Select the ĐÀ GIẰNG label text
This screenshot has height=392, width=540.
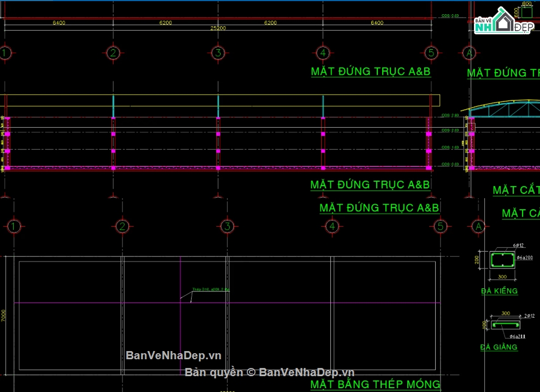click(499, 347)
